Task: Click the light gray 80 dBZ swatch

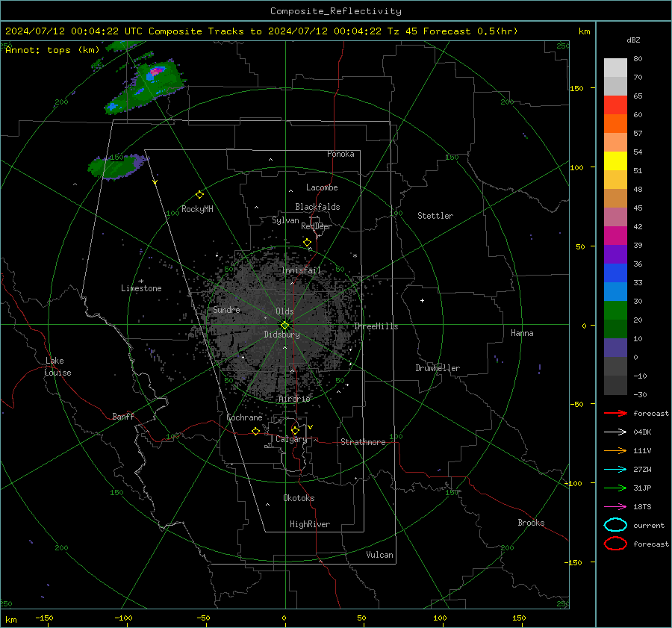Action: [615, 67]
